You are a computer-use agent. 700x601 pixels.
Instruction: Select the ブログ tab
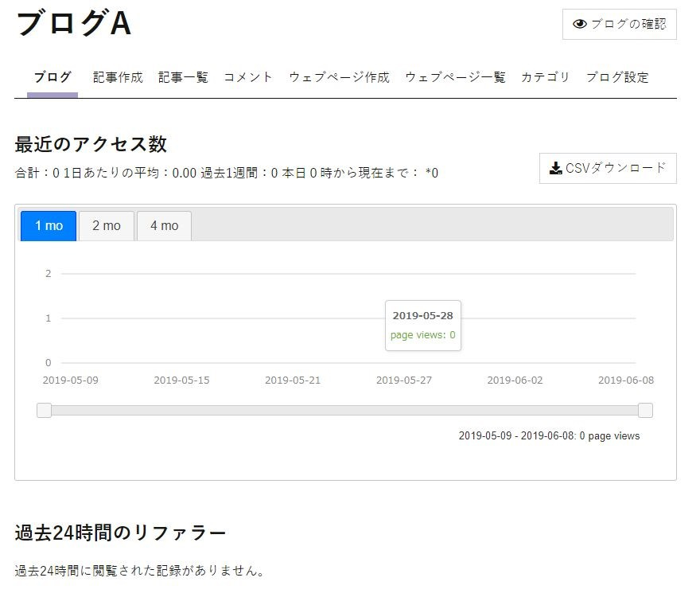pos(52,77)
